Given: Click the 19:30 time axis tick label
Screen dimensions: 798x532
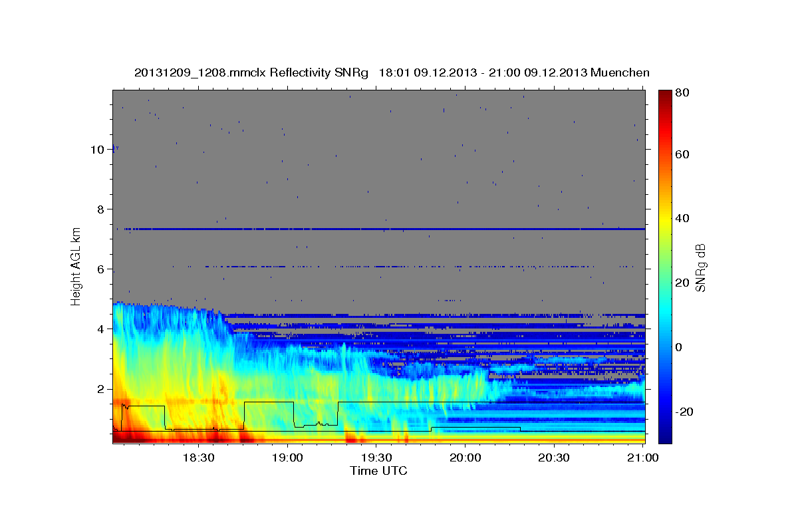Looking at the screenshot, I should pyautogui.click(x=376, y=458).
